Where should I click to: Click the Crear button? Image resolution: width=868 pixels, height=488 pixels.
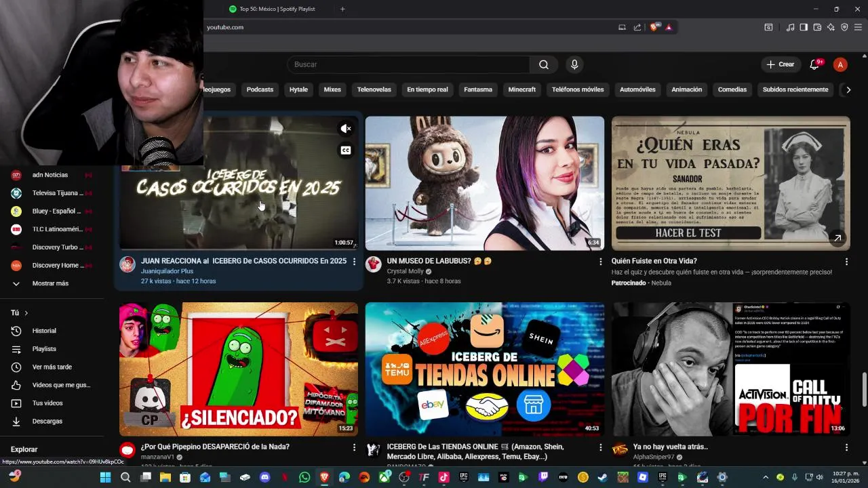click(x=781, y=64)
